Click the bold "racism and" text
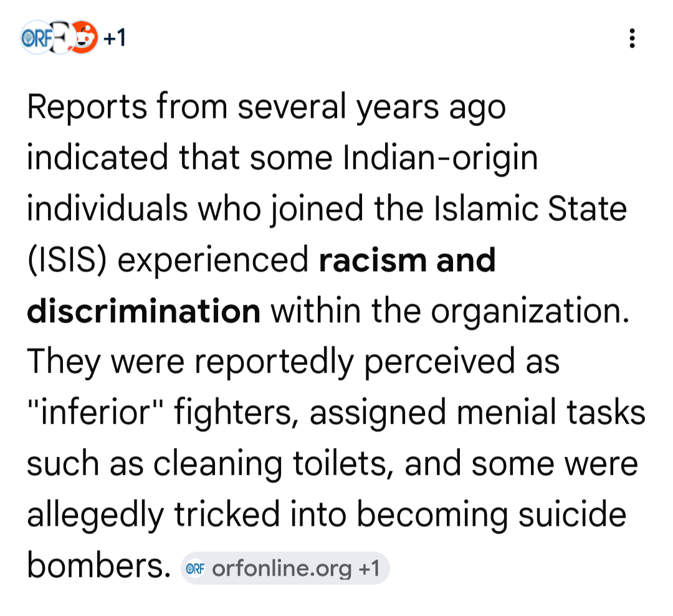 point(407,260)
